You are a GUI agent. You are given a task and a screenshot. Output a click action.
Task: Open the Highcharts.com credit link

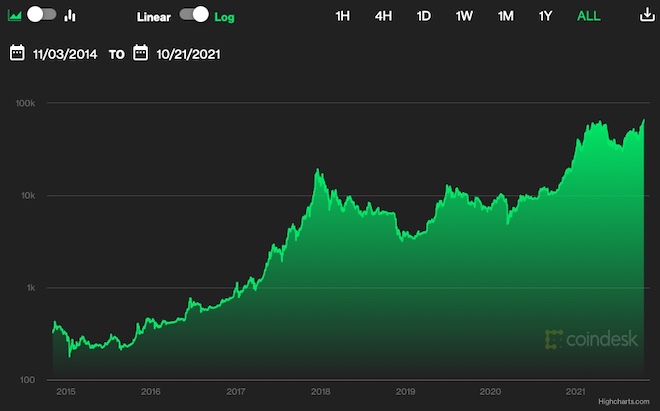tap(624, 402)
